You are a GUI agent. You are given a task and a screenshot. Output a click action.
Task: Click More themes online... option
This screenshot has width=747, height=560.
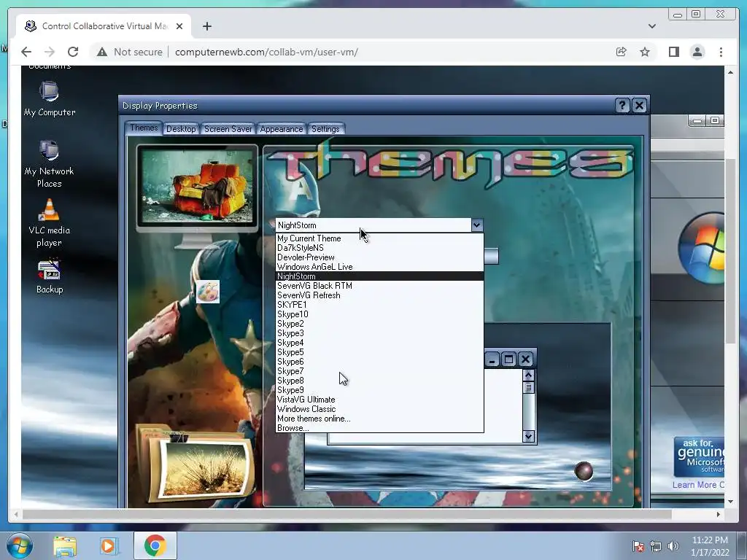[379, 419]
